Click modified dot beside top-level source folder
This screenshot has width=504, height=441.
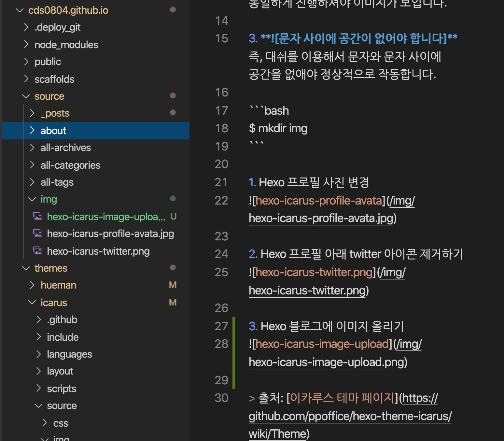(x=173, y=95)
